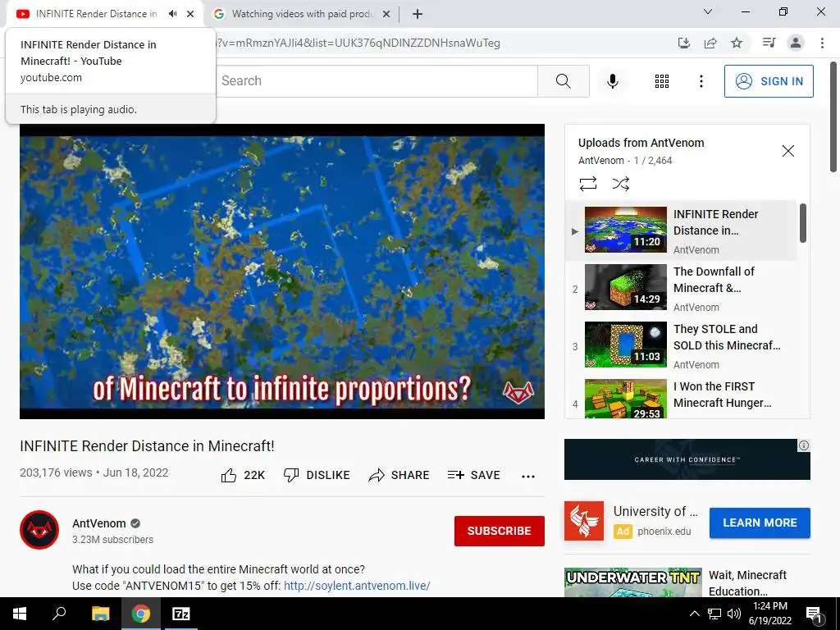Open Chrome three-dot menu
Viewport: 840px width, 630px height.
[x=822, y=43]
